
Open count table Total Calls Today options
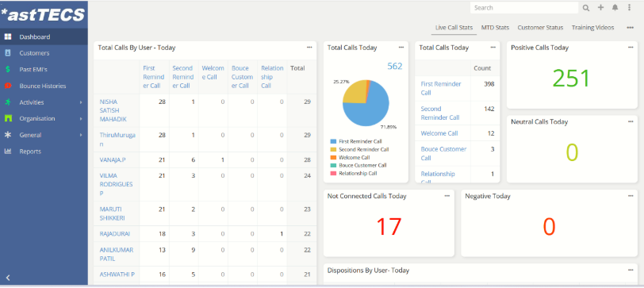pos(493,48)
